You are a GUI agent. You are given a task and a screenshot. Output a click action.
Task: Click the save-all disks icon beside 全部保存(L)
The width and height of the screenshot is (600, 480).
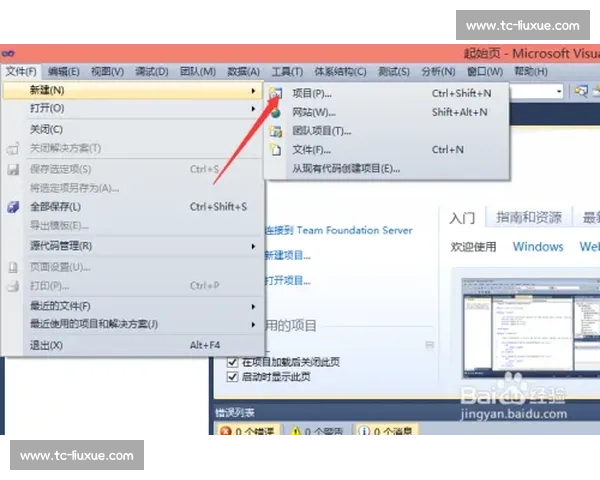pyautogui.click(x=13, y=207)
